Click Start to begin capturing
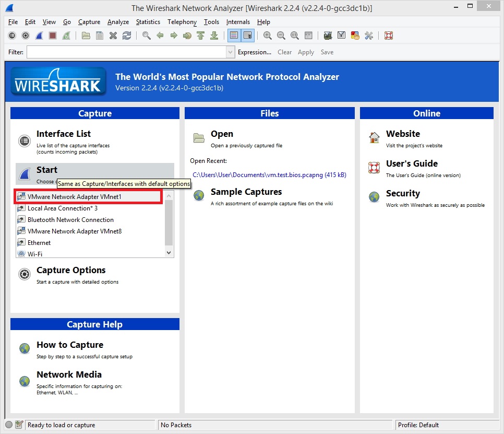The image size is (504, 434). coord(46,170)
